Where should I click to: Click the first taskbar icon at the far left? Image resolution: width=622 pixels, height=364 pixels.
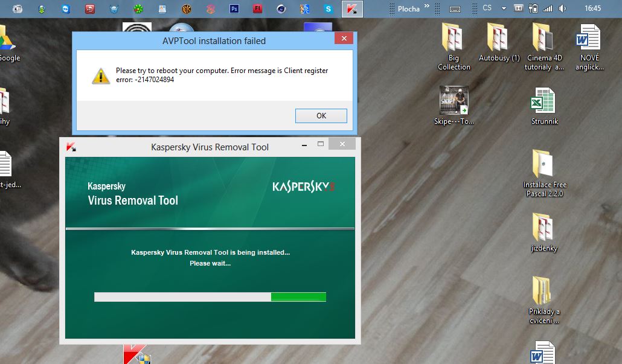(x=18, y=8)
